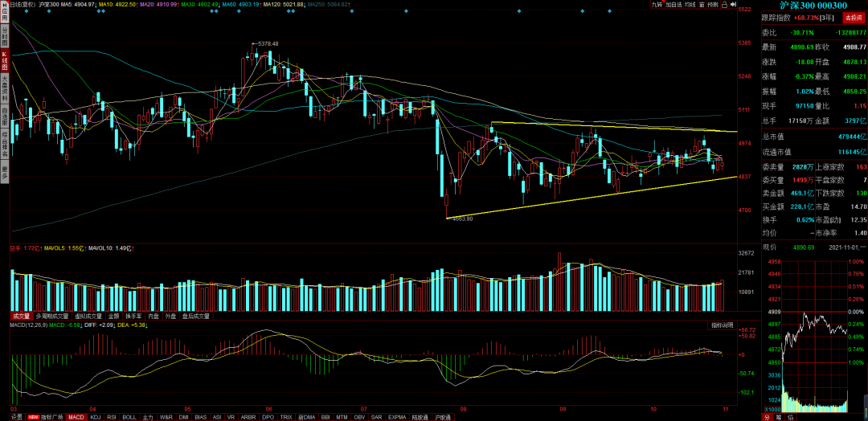Switch to the VR indicator
The width and height of the screenshot is (868, 421).
pos(231,417)
